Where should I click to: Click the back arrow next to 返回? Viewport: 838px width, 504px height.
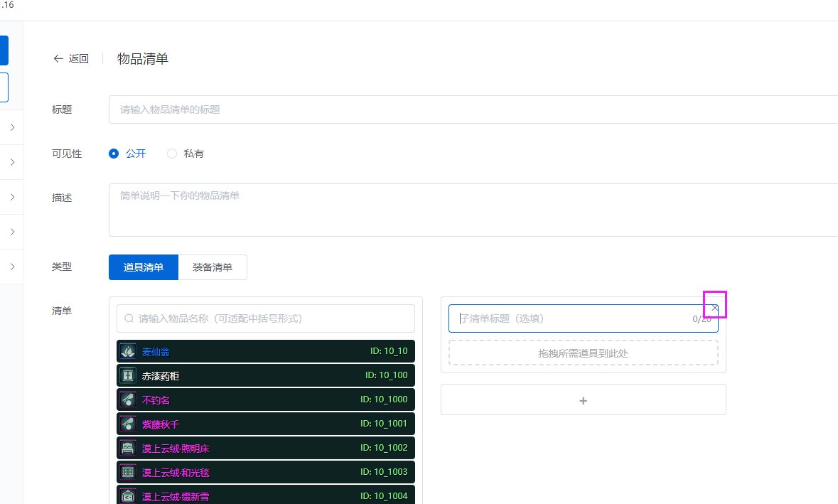point(58,58)
